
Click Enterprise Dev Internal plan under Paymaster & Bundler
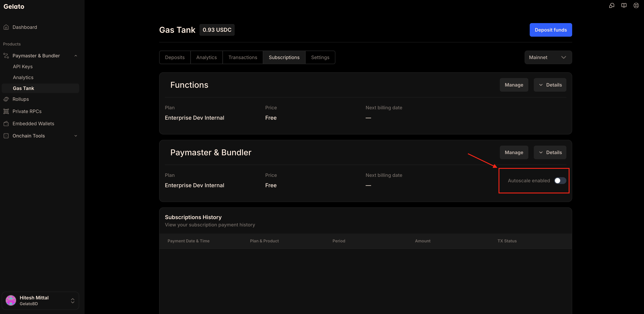click(x=194, y=185)
